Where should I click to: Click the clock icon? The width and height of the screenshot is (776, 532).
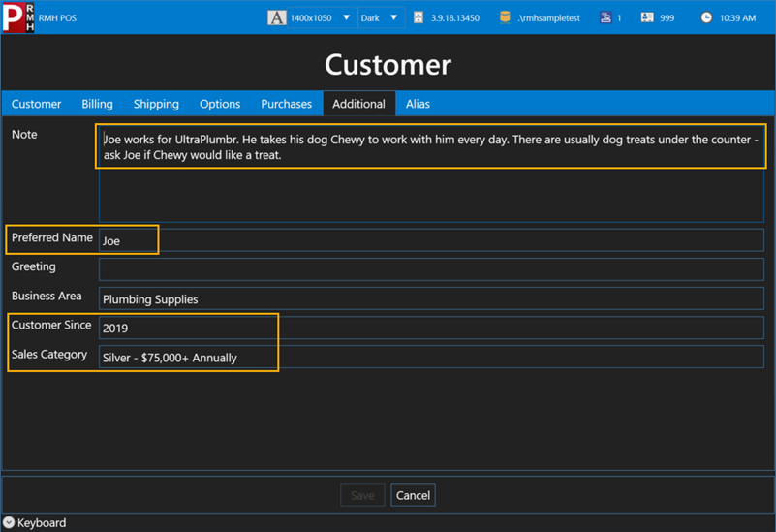coord(706,17)
